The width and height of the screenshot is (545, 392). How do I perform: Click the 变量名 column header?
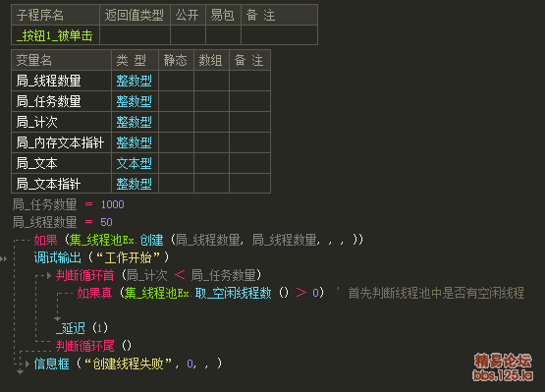33,60
